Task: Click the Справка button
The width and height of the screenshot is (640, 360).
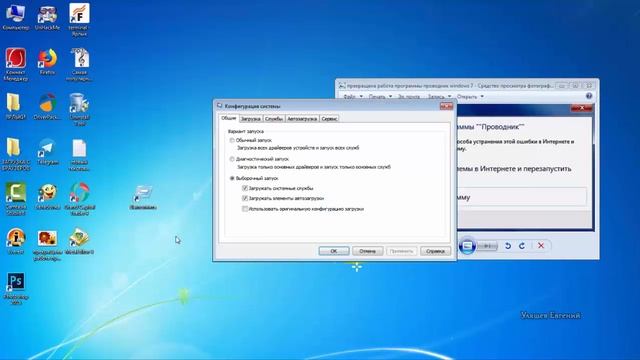Action: click(436, 251)
